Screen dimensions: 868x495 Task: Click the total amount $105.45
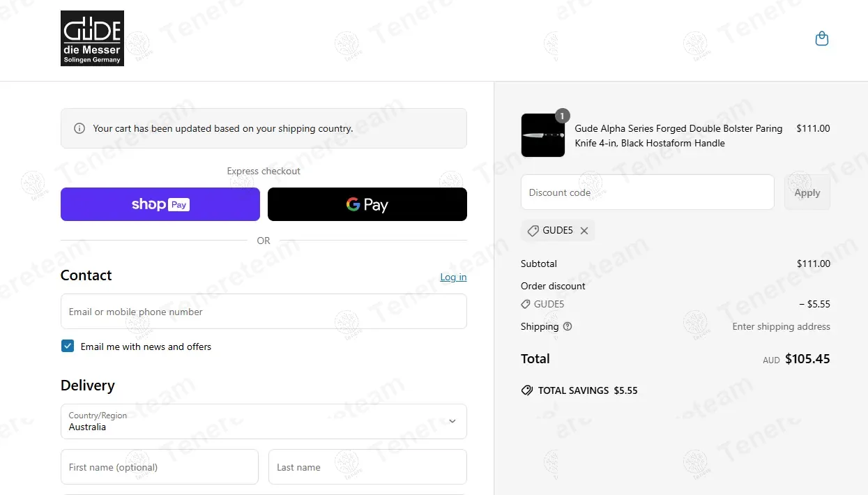pyautogui.click(x=807, y=359)
